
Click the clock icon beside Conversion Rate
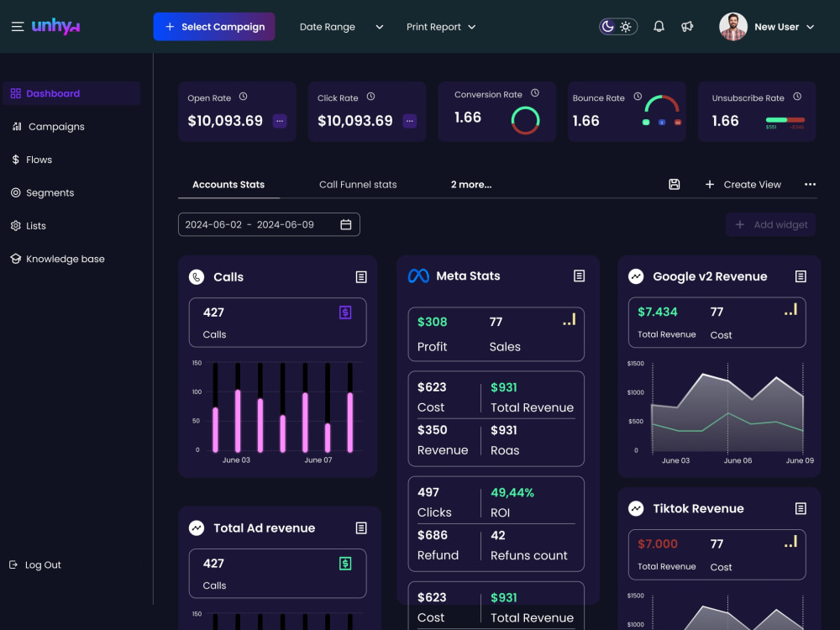point(534,93)
